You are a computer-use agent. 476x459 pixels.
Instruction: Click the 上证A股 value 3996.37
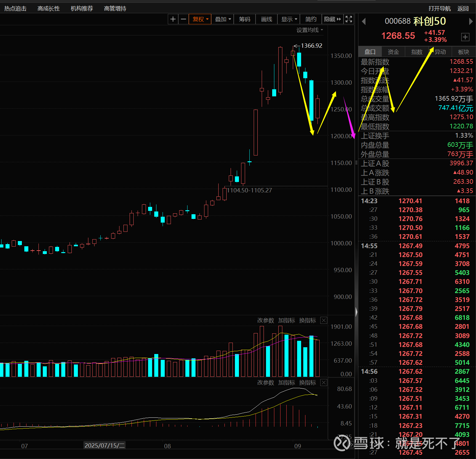pyautogui.click(x=461, y=163)
